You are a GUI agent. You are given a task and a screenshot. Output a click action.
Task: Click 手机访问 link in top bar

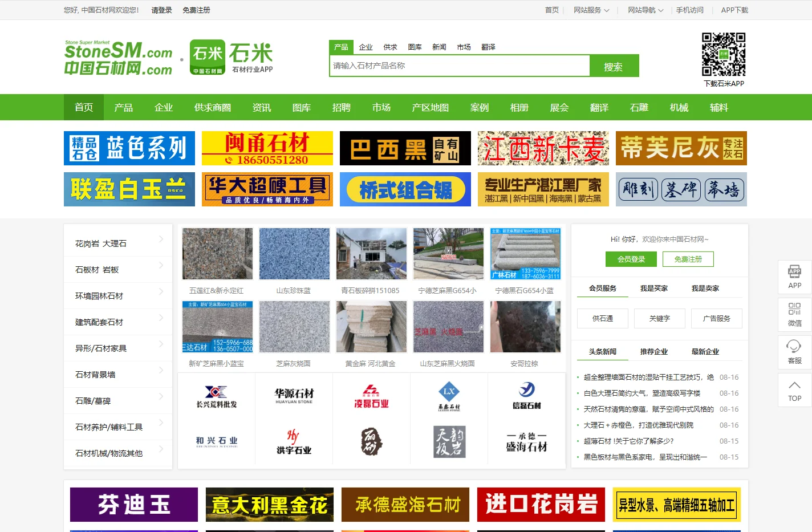(x=690, y=10)
